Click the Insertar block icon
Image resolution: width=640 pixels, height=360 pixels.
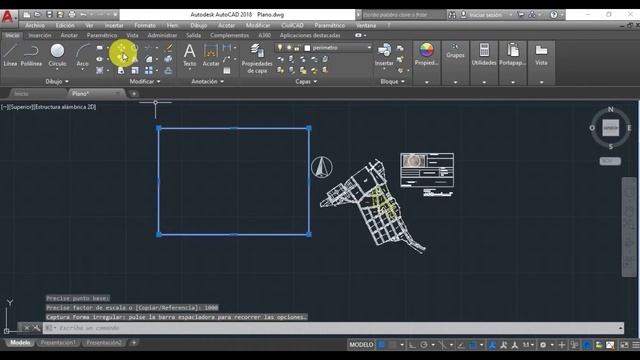click(x=384, y=54)
